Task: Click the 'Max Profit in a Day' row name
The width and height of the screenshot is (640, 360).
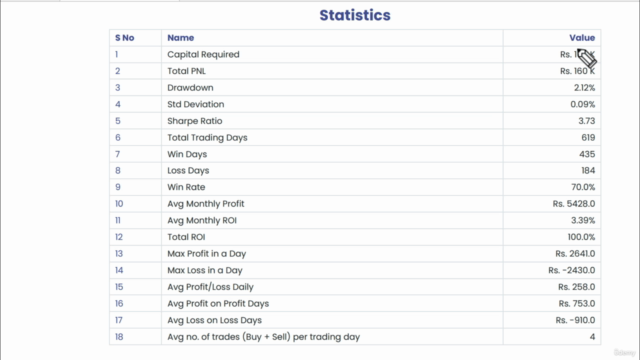Action: [x=207, y=254]
